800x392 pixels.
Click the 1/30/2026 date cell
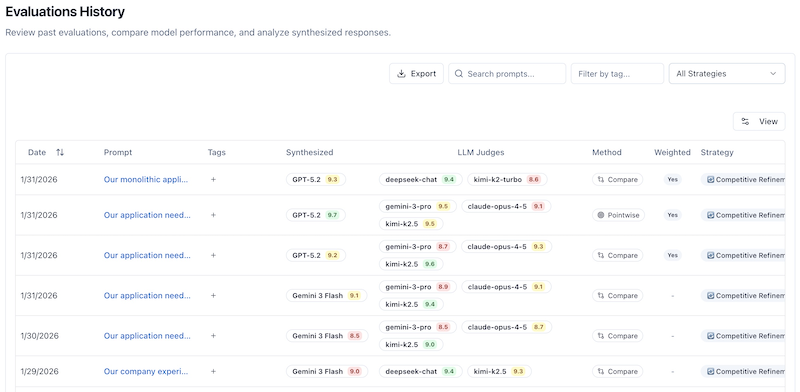pos(39,336)
